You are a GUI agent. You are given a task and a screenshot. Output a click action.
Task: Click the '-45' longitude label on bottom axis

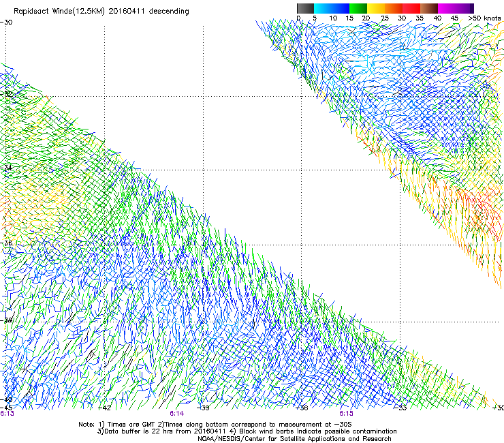pyautogui.click(x=6, y=408)
